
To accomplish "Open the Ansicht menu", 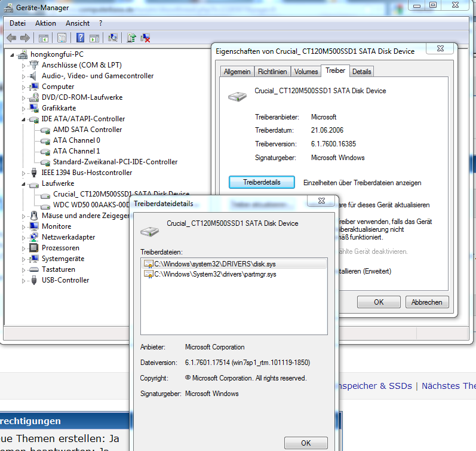I will (78, 23).
